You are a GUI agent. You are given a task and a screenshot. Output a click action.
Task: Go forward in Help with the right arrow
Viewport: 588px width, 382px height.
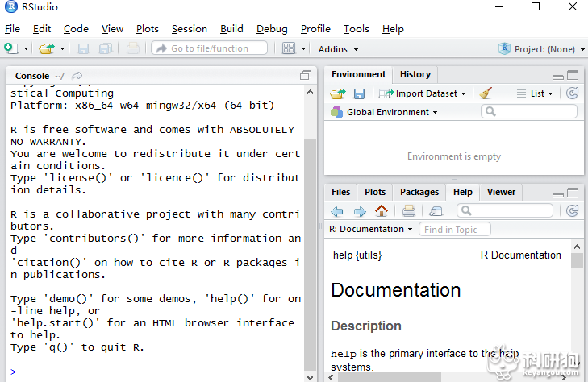click(360, 211)
